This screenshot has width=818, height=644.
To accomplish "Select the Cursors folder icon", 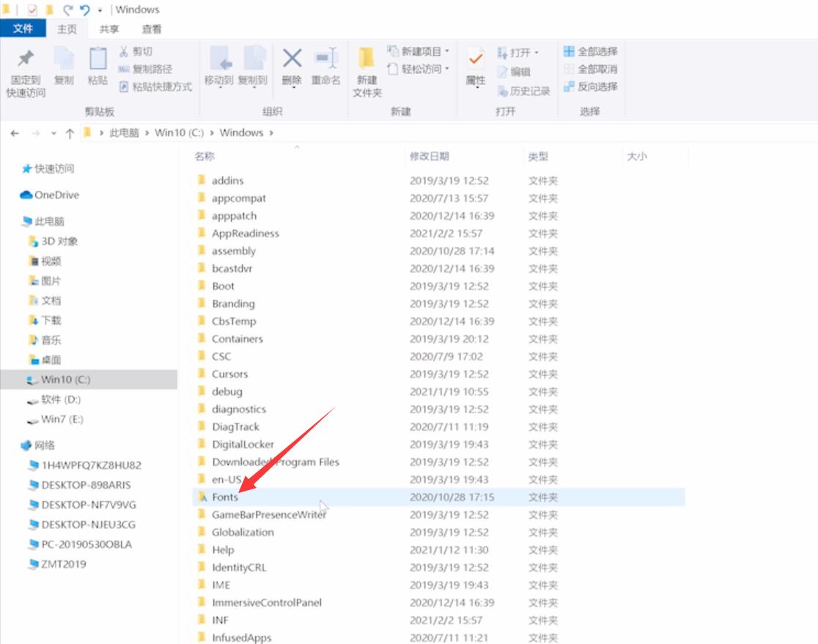I will pyautogui.click(x=202, y=374).
